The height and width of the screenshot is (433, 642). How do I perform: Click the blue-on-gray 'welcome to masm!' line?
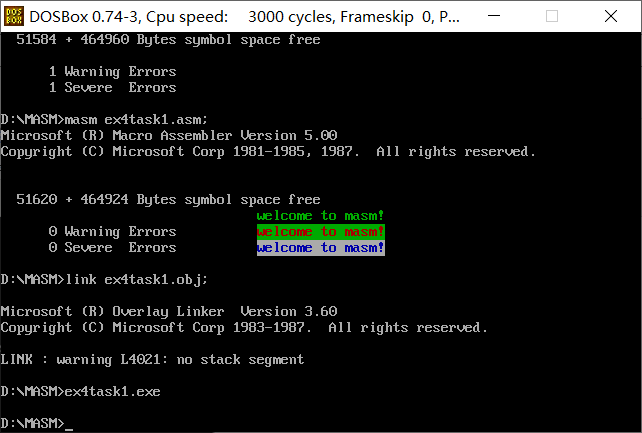(x=320, y=247)
